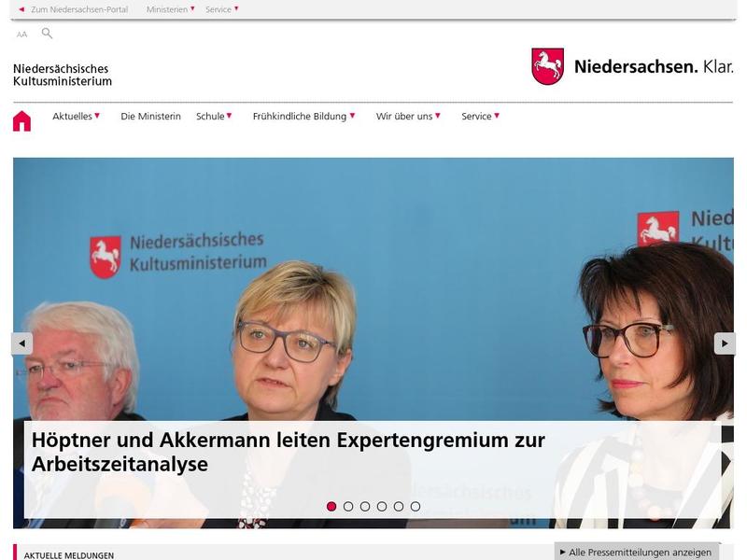Screen dimensions: 747x560
Task: Click Alle Pressemitteilungen anzeigen button
Action: pyautogui.click(x=636, y=553)
